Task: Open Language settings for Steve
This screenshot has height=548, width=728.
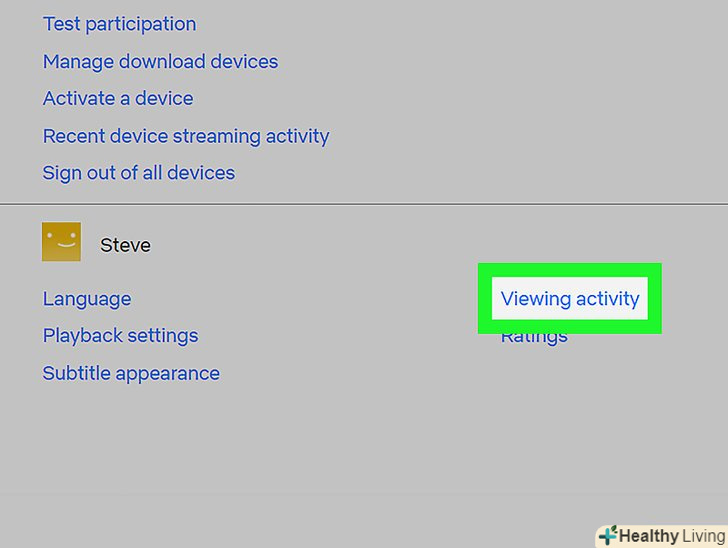Action: click(87, 298)
